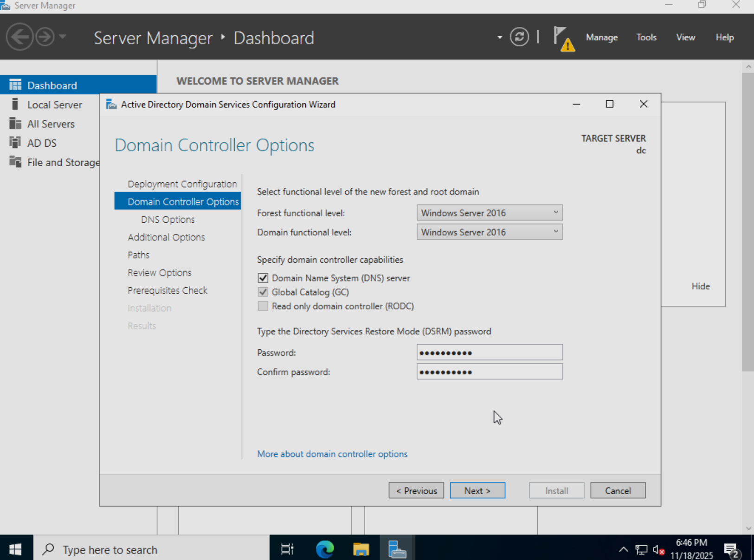Go to Additional Options step

166,237
